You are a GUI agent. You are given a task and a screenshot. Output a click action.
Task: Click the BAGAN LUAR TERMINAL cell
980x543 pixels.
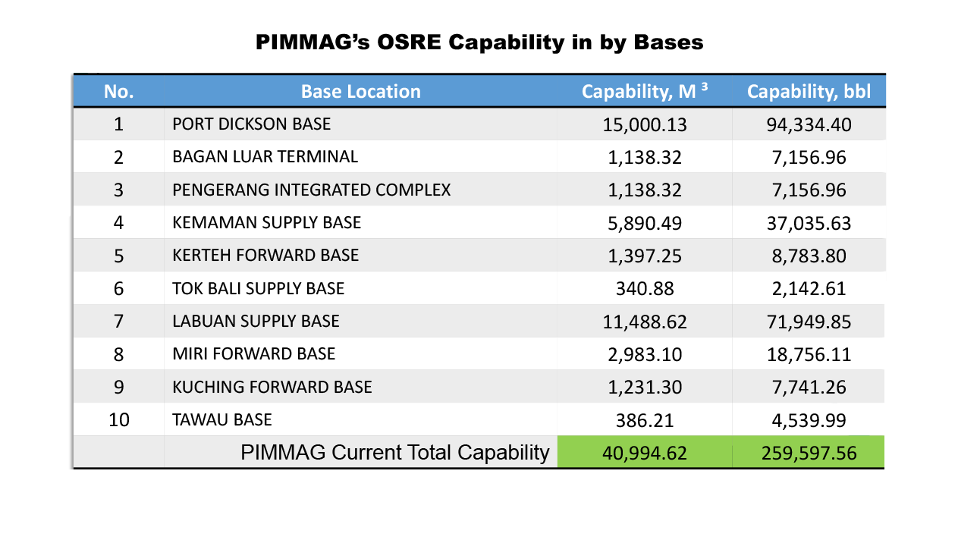coord(265,157)
